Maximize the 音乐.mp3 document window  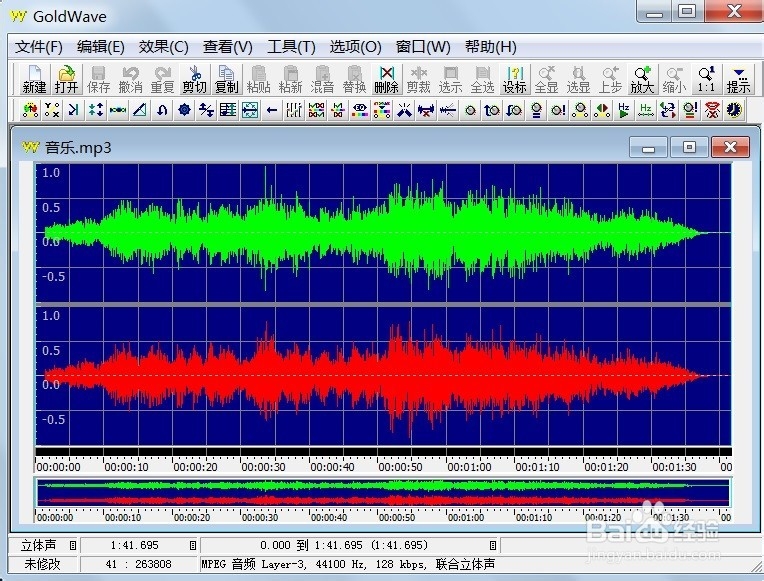689,147
